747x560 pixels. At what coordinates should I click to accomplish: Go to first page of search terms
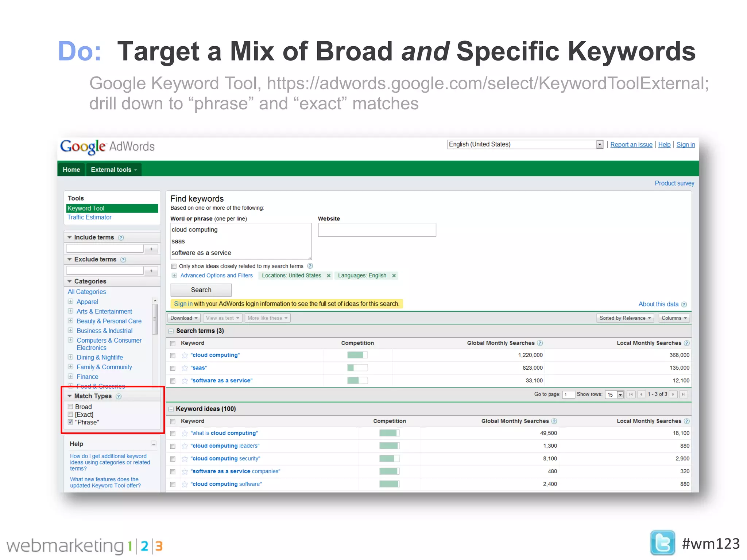[631, 394]
